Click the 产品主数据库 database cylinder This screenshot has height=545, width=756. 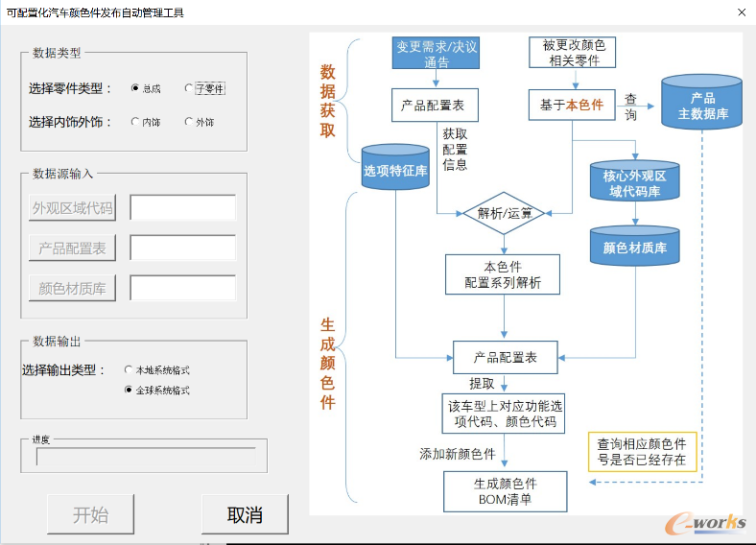tap(701, 102)
